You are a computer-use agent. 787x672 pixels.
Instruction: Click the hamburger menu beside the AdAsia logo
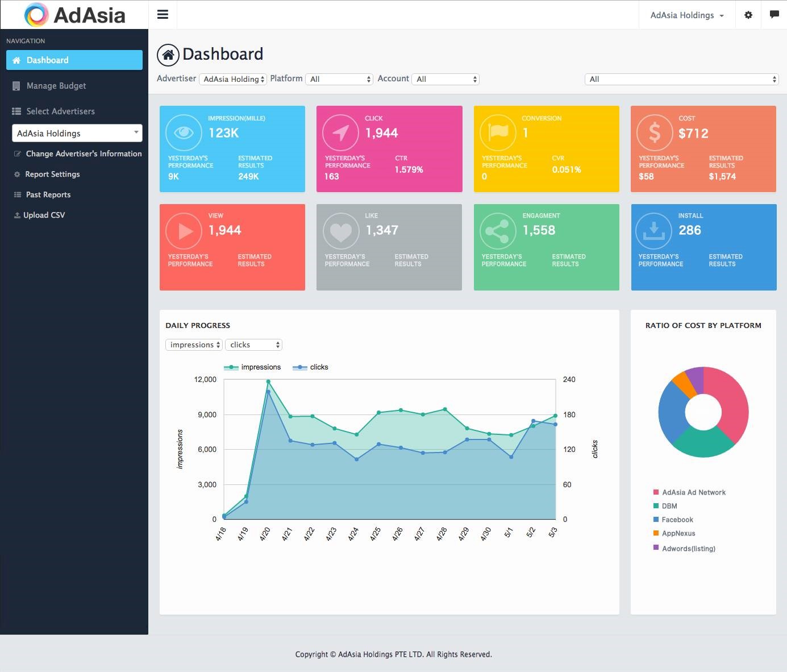(x=163, y=14)
